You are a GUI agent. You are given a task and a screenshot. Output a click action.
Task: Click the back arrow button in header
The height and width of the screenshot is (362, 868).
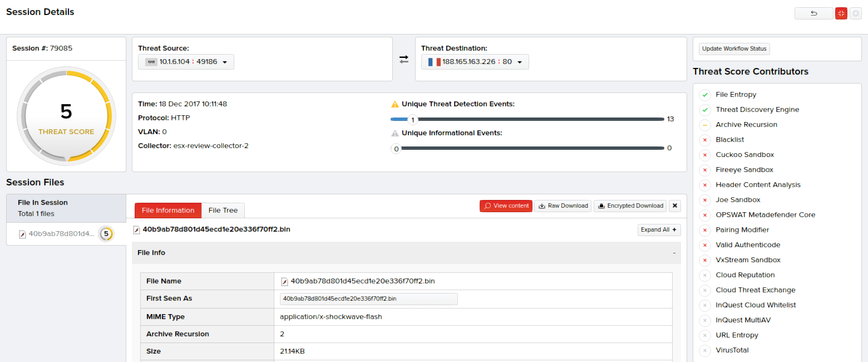click(813, 13)
